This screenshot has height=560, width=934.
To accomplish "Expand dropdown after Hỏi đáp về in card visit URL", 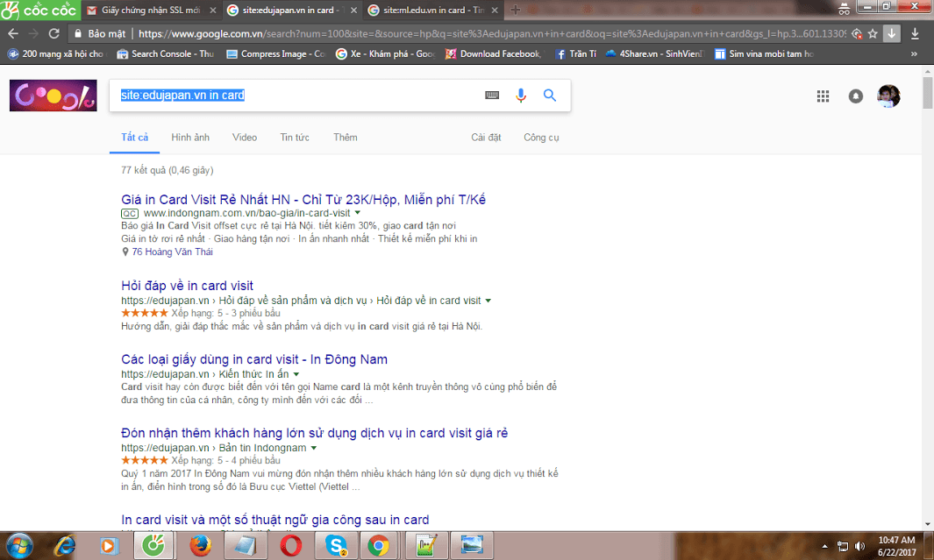I will pos(488,301).
